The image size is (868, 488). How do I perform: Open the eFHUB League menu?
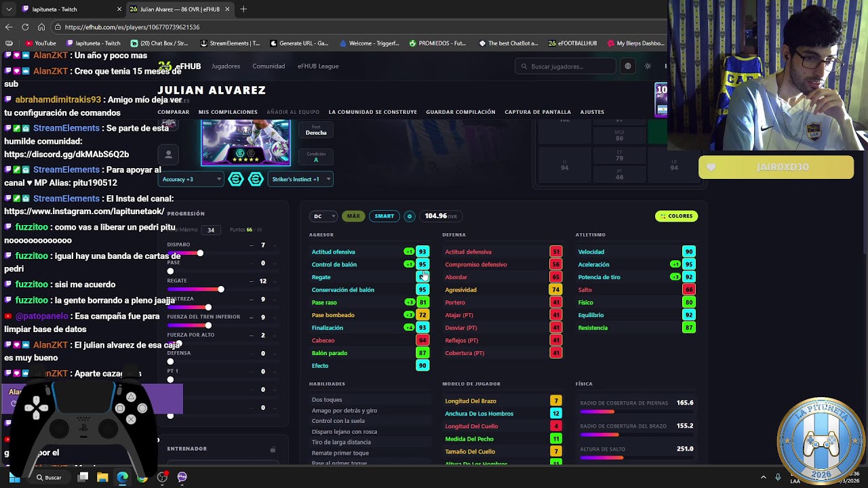[318, 66]
